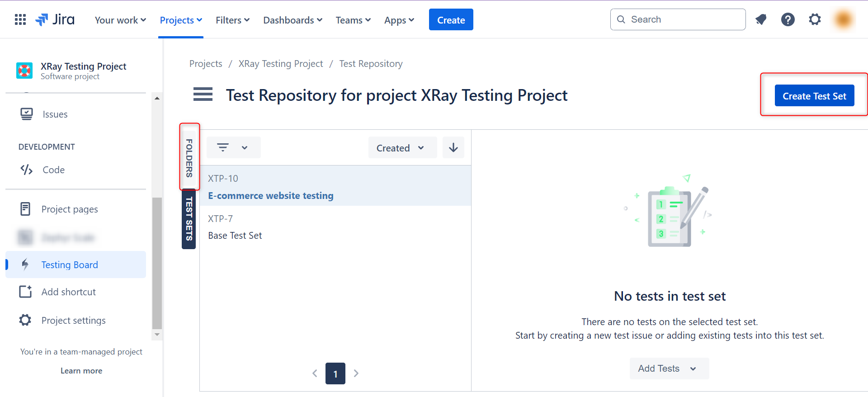Click the Create Test Set button
The height and width of the screenshot is (397, 868).
(x=814, y=96)
